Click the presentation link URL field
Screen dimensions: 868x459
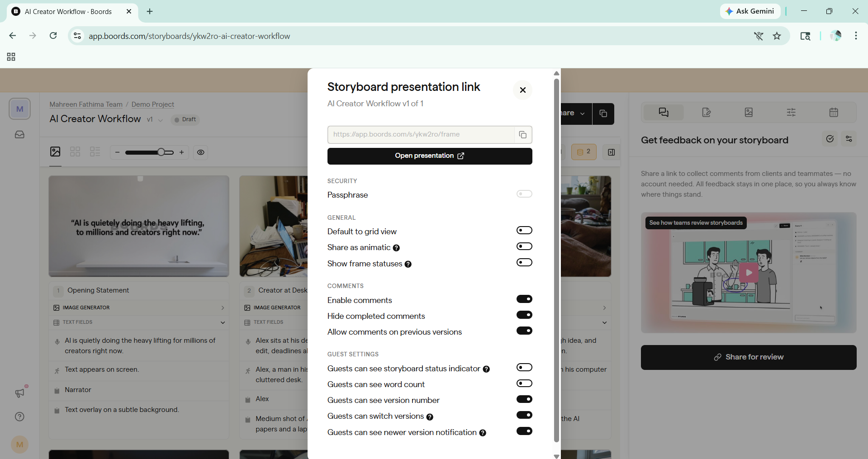(x=421, y=135)
